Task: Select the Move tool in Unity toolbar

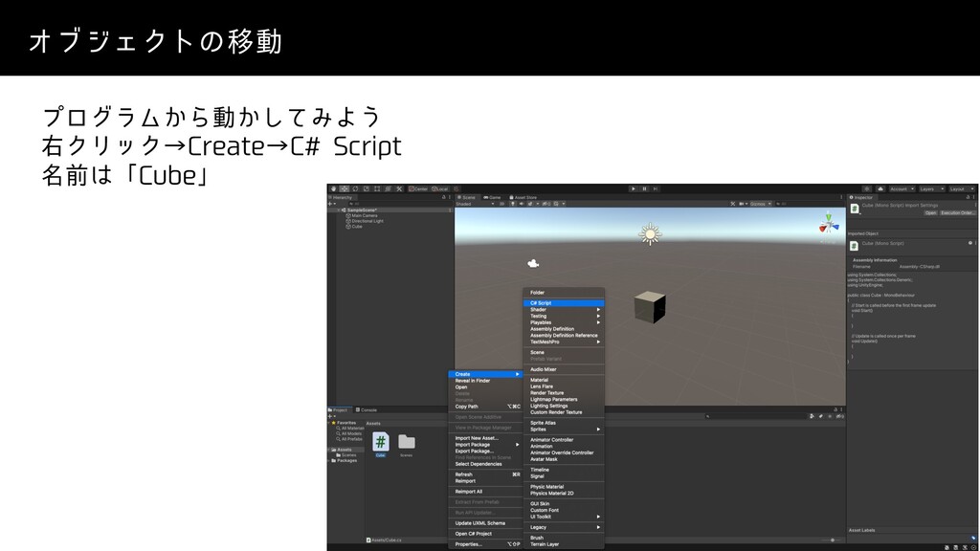Action: click(345, 188)
